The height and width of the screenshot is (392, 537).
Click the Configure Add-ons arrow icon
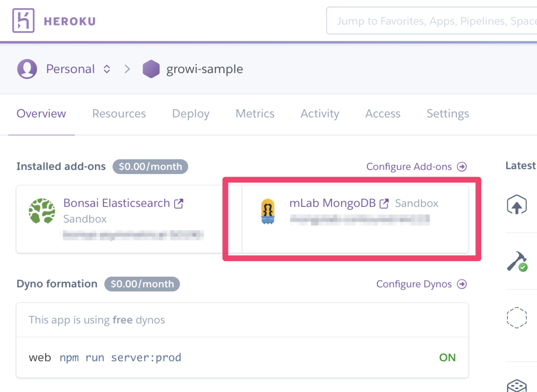(462, 167)
